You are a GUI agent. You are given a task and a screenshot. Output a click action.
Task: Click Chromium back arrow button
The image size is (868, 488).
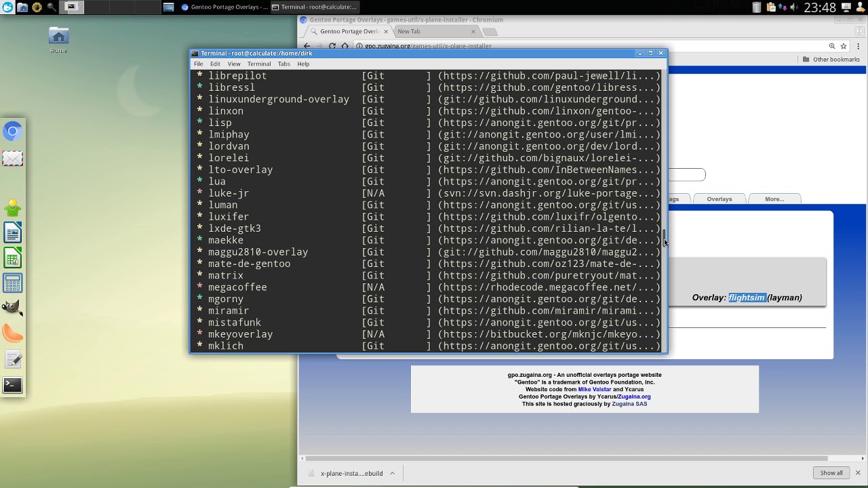[307, 45]
